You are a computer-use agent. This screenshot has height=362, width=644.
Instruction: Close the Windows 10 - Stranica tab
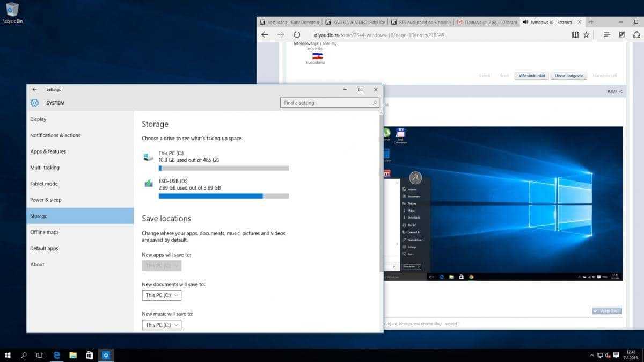tap(581, 22)
